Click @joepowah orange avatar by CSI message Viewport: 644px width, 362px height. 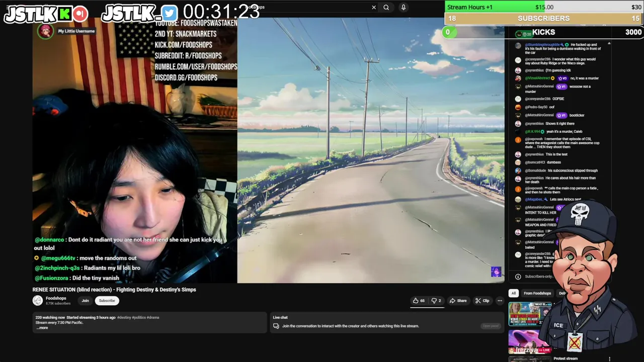518,140
